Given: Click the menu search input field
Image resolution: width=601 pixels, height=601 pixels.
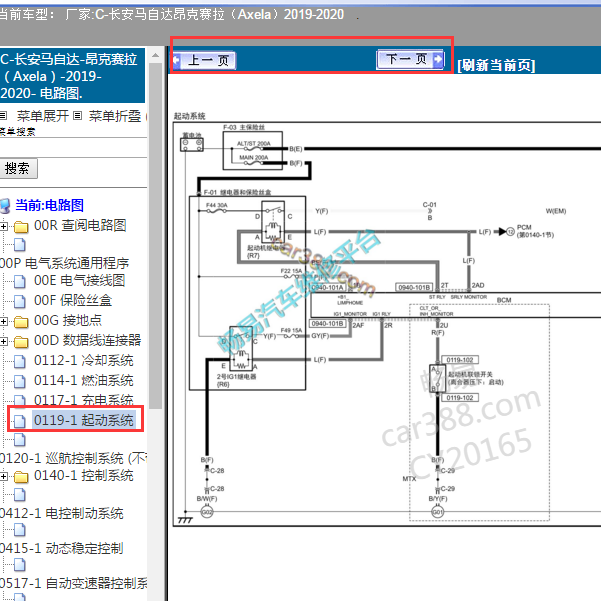Looking at the screenshot, I should (73, 148).
